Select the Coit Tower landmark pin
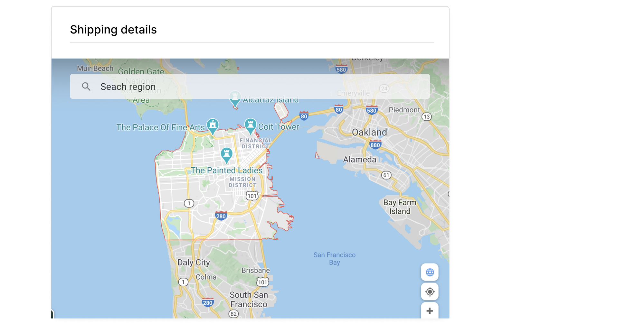 pyautogui.click(x=251, y=126)
